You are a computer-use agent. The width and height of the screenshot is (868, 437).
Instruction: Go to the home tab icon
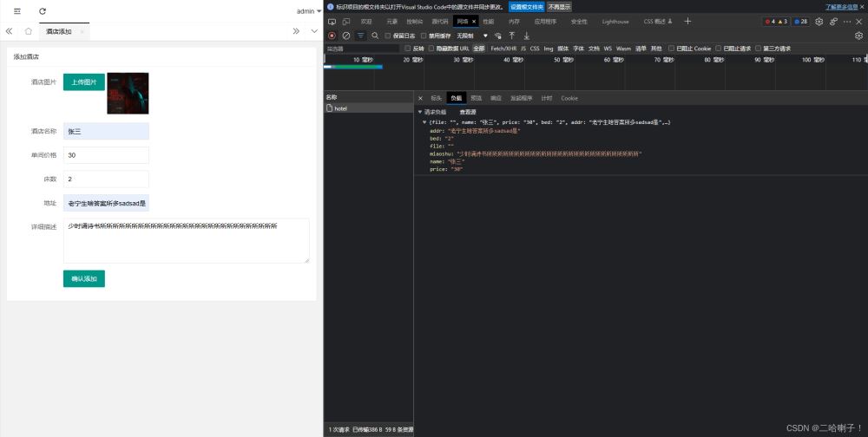29,31
